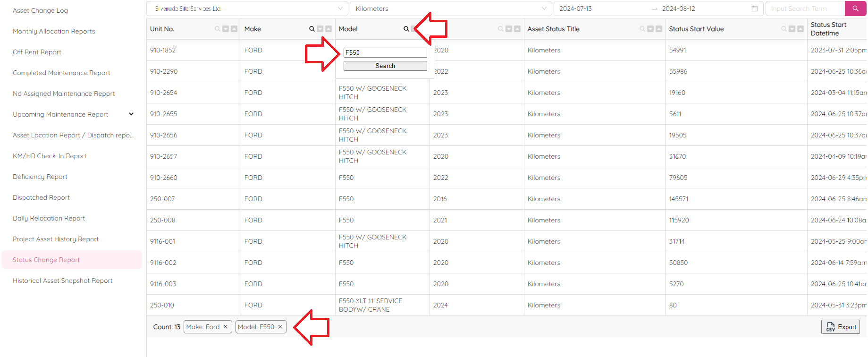This screenshot has width=868, height=357.
Task: Open the Kilometers unit dropdown
Action: point(450,8)
